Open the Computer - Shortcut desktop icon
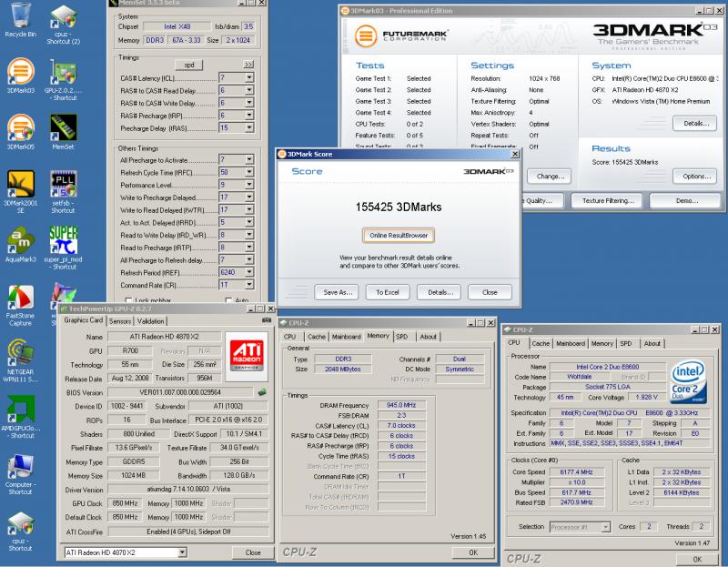728x567 pixels. click(20, 473)
